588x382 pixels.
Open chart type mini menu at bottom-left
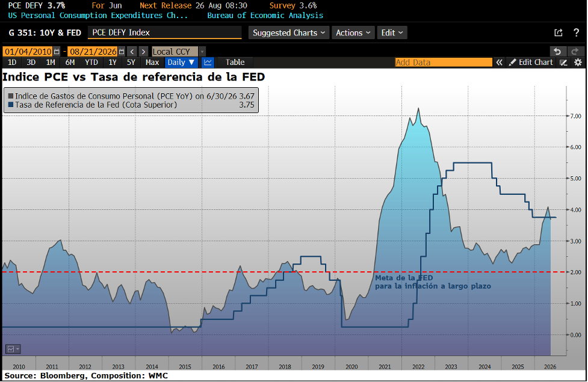click(13, 349)
